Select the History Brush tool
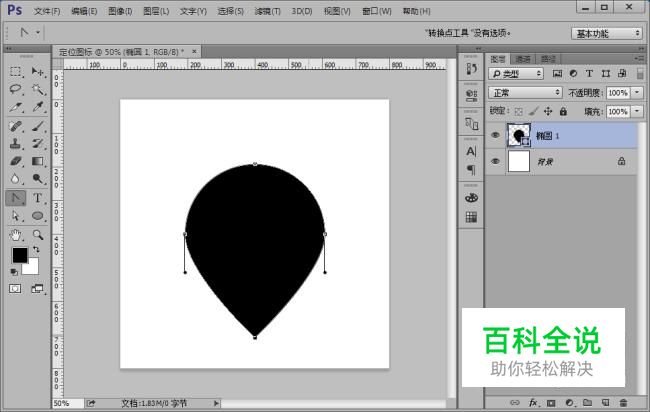The image size is (650, 412). (x=38, y=143)
